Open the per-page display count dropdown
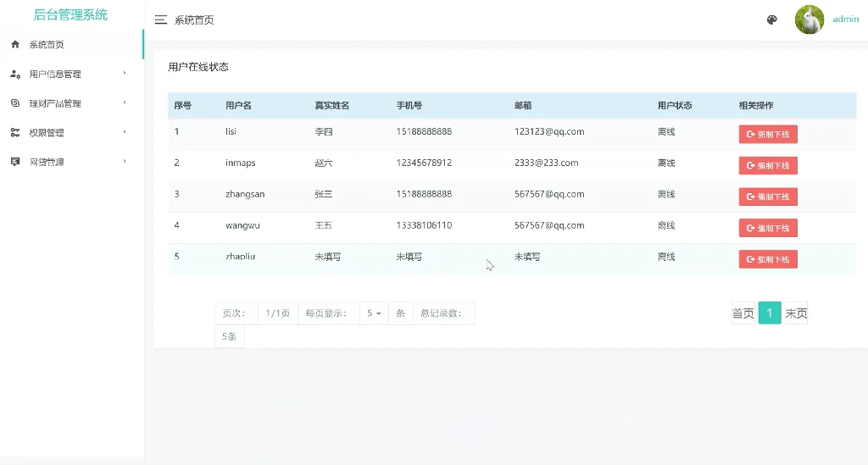The width and height of the screenshot is (868, 465). [x=374, y=313]
